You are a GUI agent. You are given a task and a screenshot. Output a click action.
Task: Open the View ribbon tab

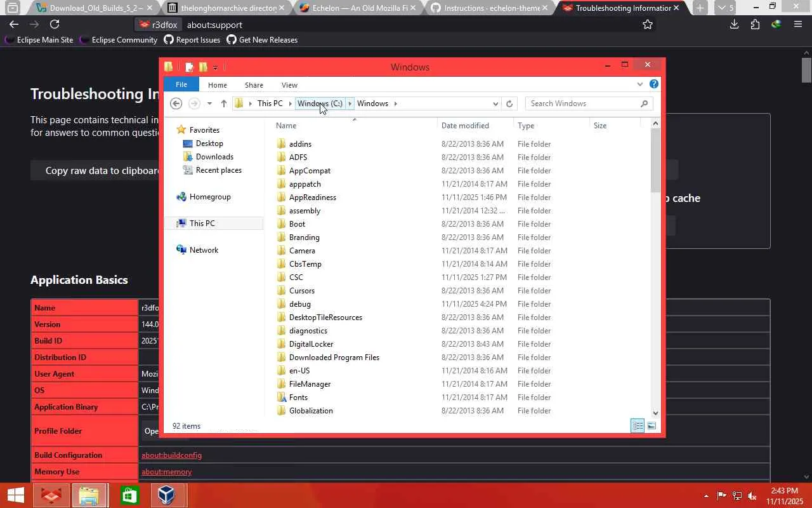click(x=289, y=85)
